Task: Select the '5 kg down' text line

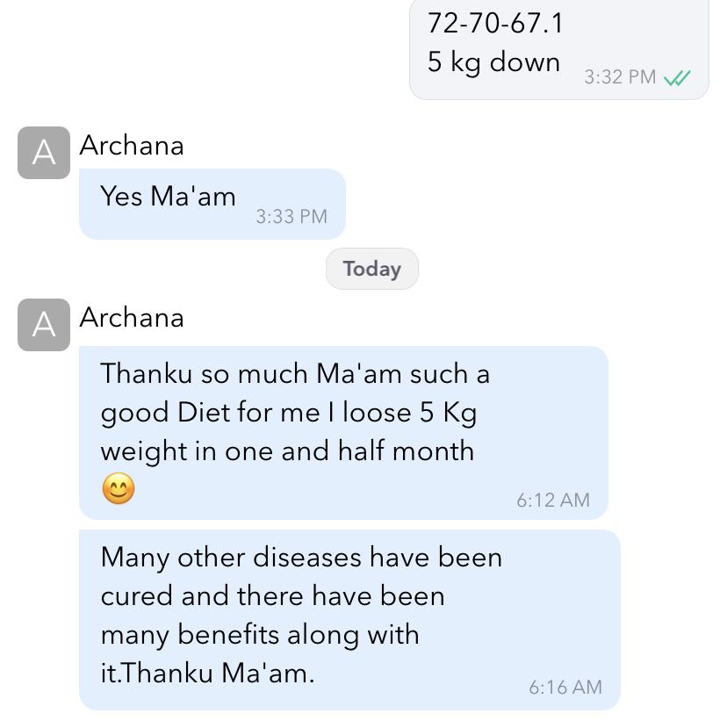Action: 493,62
